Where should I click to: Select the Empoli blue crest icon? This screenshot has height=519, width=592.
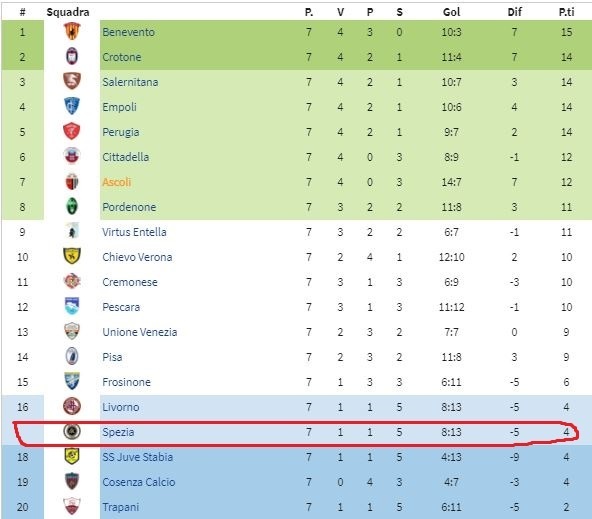click(72, 106)
